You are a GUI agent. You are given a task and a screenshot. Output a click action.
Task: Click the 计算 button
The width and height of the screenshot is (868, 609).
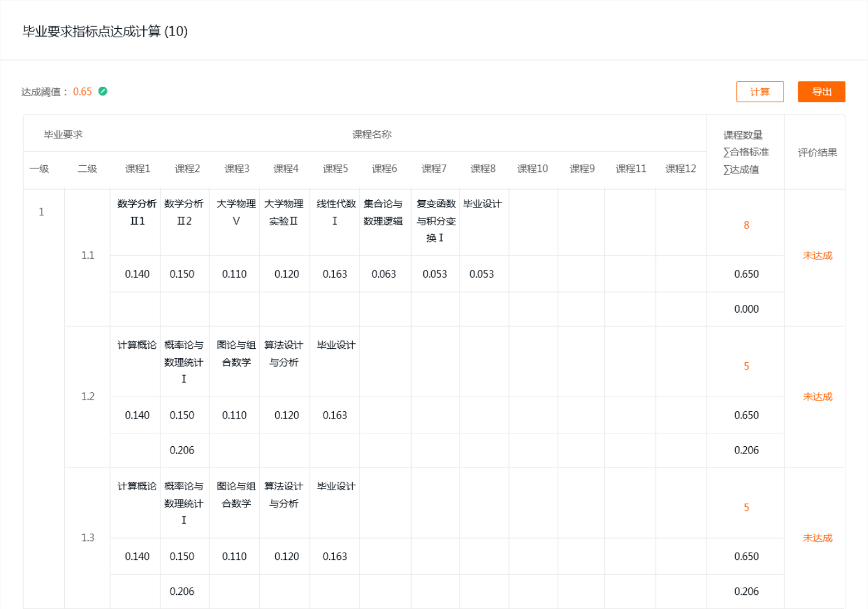pos(760,92)
